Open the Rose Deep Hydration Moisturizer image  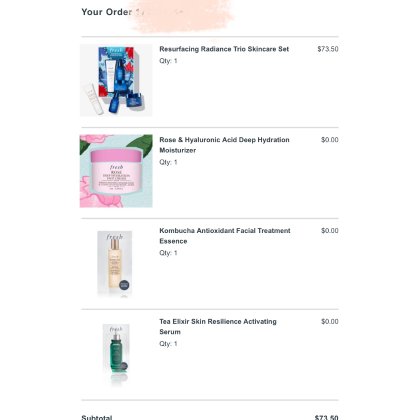point(116,171)
